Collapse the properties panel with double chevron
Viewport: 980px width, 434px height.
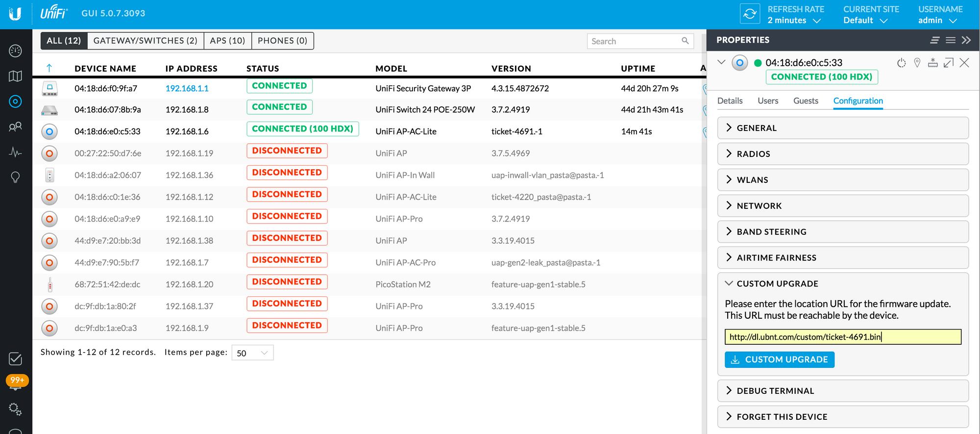point(966,40)
